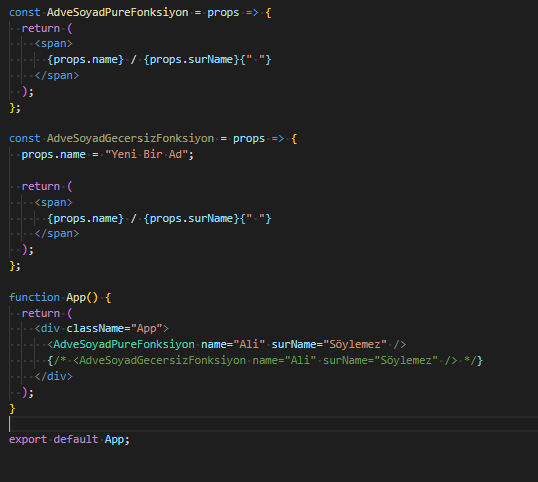The height and width of the screenshot is (482, 538).
Task: Click the App function name in the function declaration
Action: (76, 297)
